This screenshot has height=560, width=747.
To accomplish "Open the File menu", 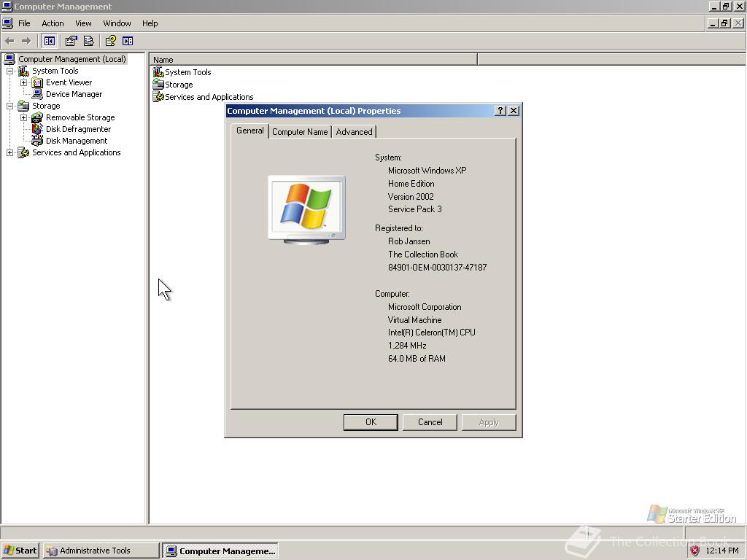I will [x=24, y=23].
